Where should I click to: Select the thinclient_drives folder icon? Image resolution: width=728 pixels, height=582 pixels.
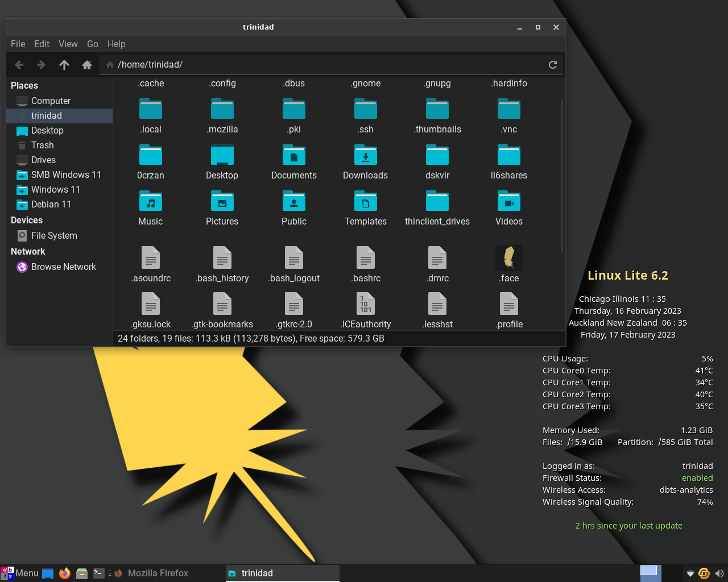click(437, 201)
